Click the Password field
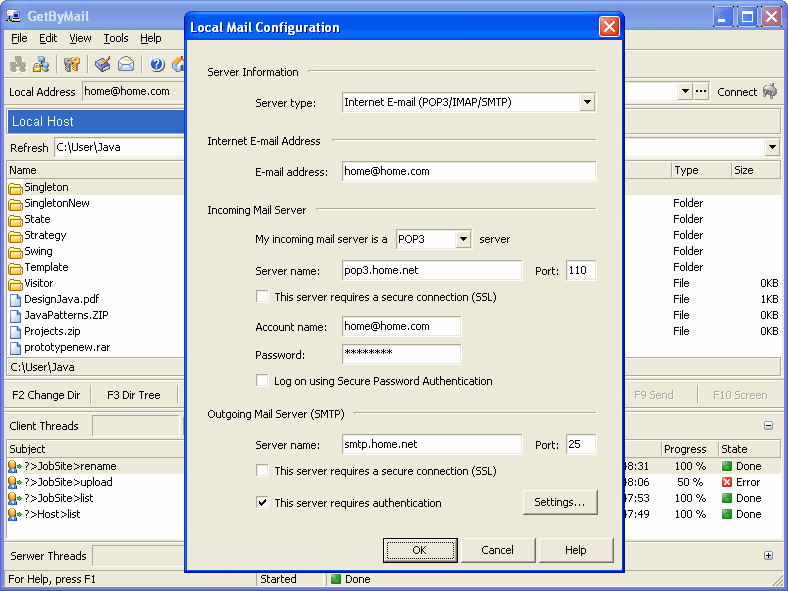This screenshot has height=591, width=788. 401,354
